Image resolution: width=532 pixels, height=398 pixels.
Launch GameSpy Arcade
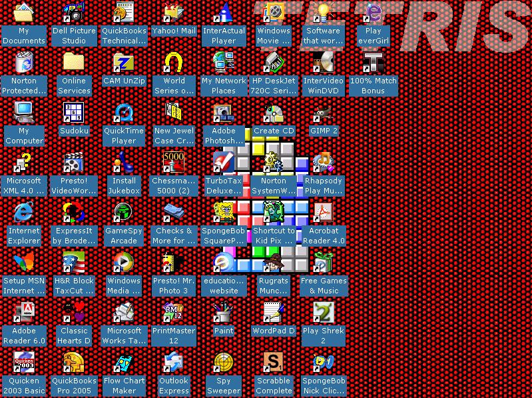pyautogui.click(x=124, y=212)
